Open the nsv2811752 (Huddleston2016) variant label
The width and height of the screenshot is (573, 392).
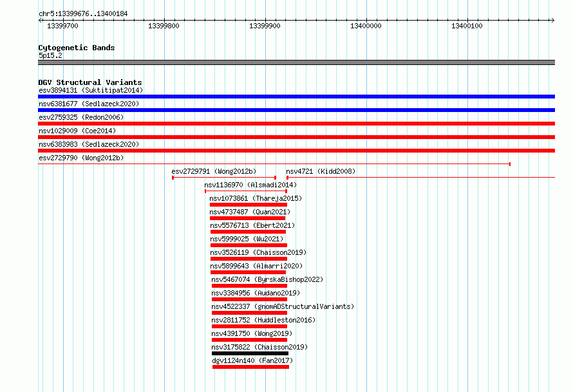click(x=263, y=320)
